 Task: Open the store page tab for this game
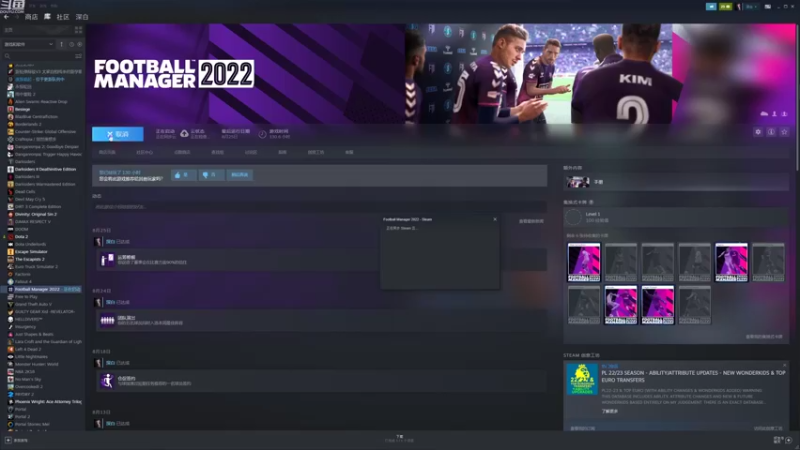[x=107, y=152]
